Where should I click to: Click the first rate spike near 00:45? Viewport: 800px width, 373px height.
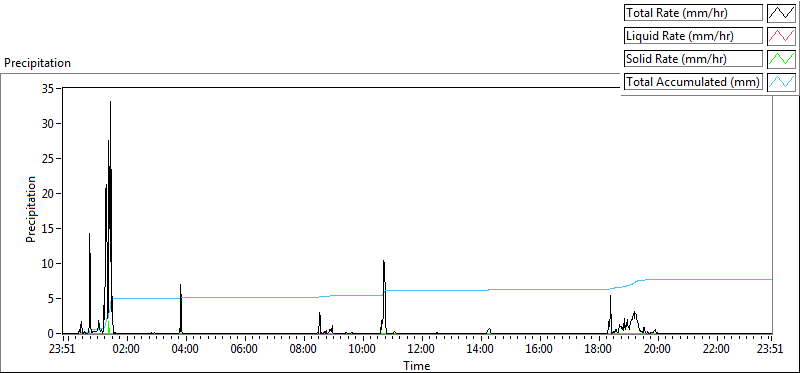[x=90, y=234]
